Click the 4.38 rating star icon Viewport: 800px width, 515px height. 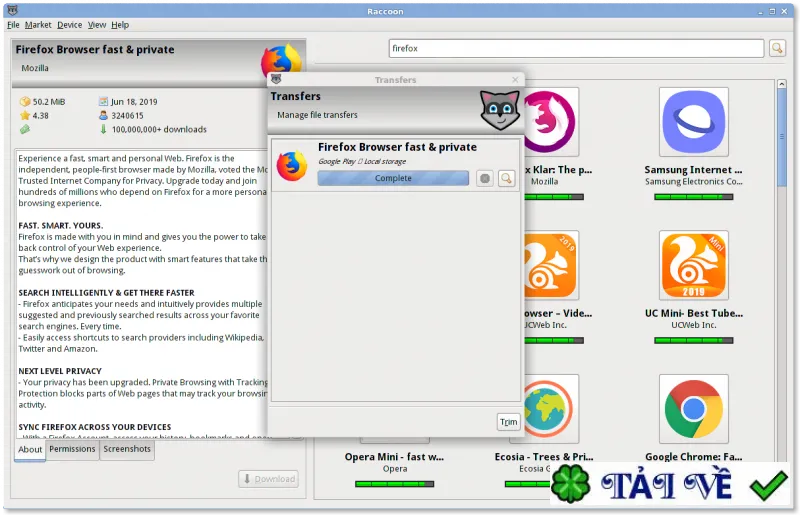[x=25, y=115]
